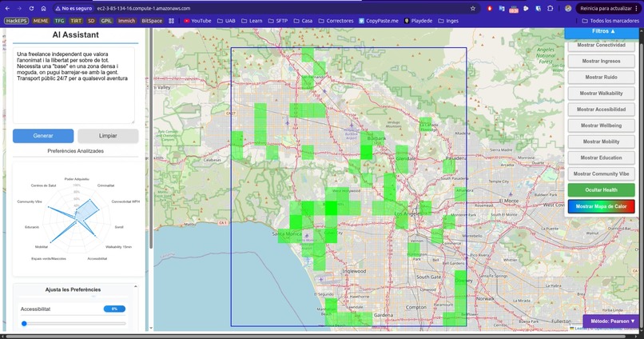Open the red badge counter extension
Image resolution: width=644 pixels, height=339 pixels.
514,9
